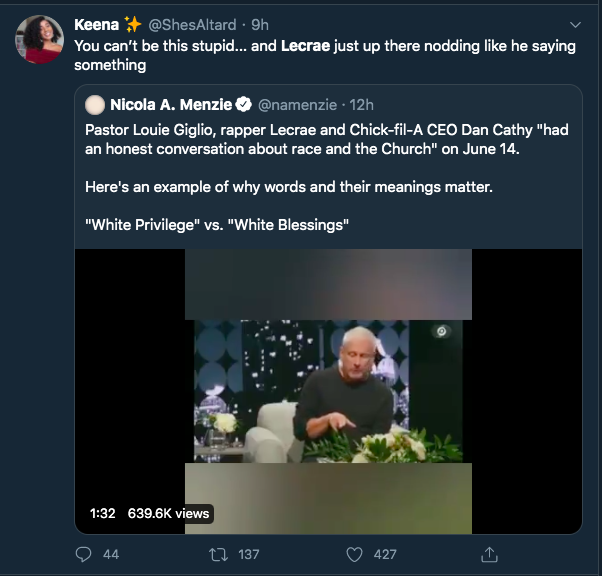Click the 12h quoted tweet timestamp
This screenshot has height=576, width=602.
(x=360, y=105)
